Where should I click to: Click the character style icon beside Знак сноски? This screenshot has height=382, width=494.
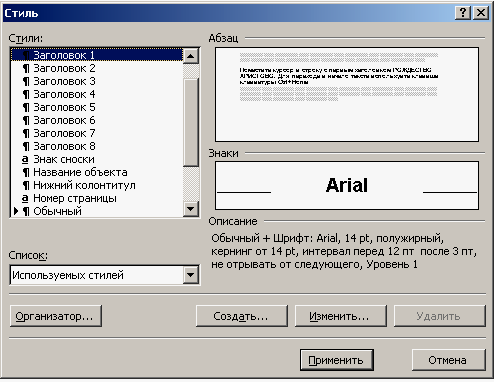pos(25,160)
